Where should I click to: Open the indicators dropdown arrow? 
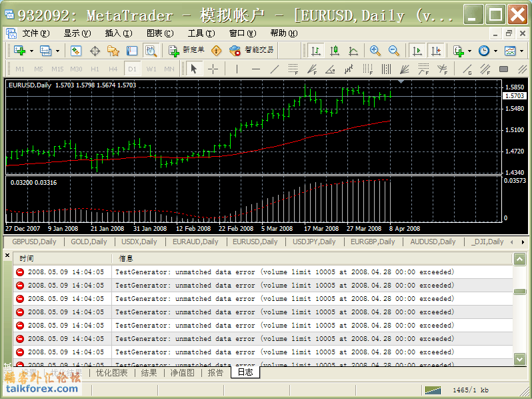470,51
